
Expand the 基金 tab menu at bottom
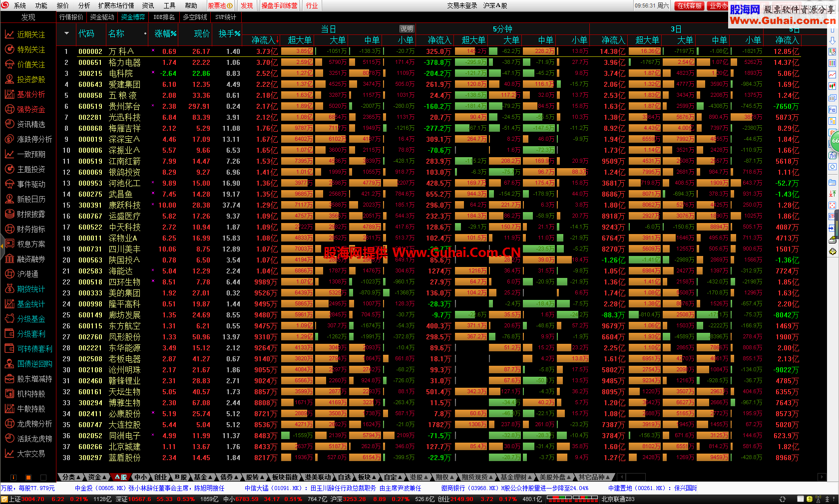203,478
